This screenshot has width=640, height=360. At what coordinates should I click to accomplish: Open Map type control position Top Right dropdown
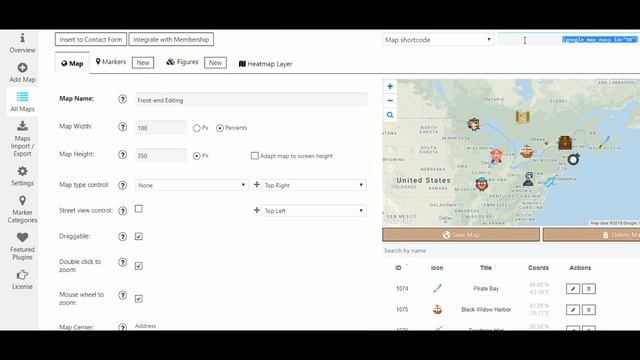coord(314,185)
